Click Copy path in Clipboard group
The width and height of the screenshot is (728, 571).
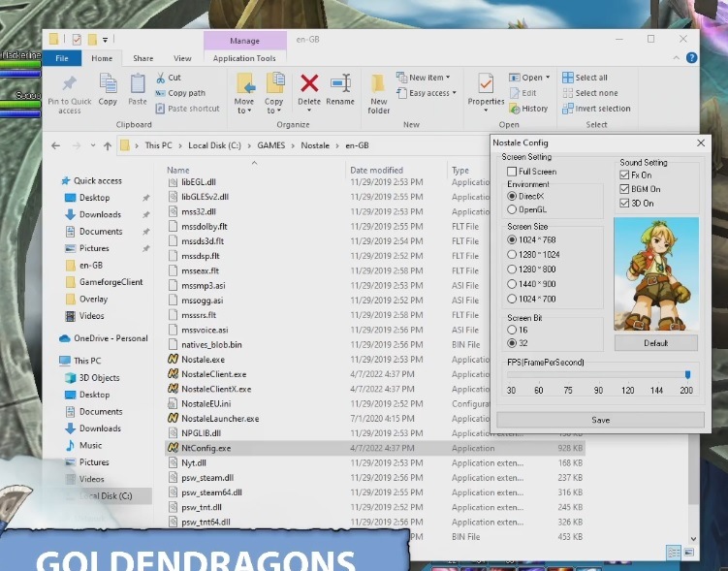pos(180,93)
